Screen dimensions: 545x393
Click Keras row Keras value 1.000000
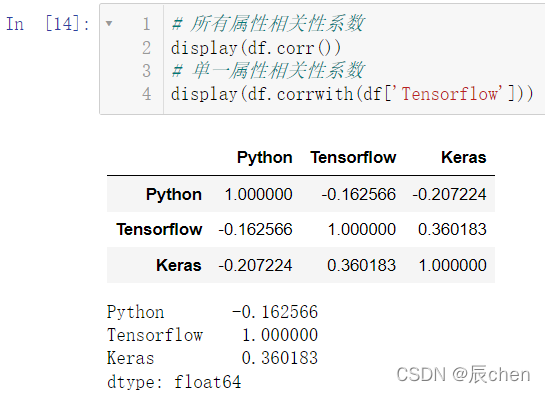(453, 265)
